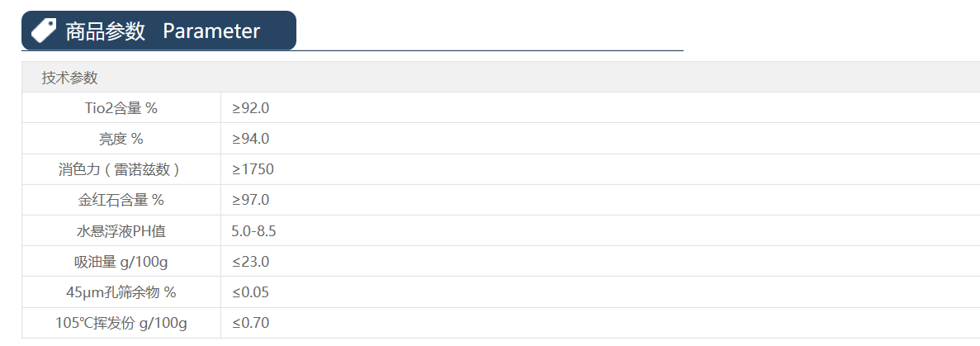Select the 105℃挥发份 g/100g label
980x346 pixels.
coord(121,323)
